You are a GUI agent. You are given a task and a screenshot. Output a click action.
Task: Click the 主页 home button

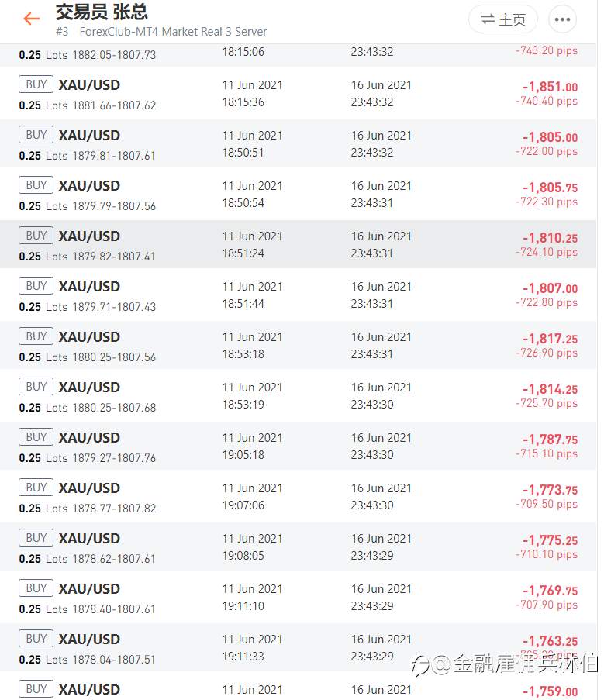tap(503, 19)
